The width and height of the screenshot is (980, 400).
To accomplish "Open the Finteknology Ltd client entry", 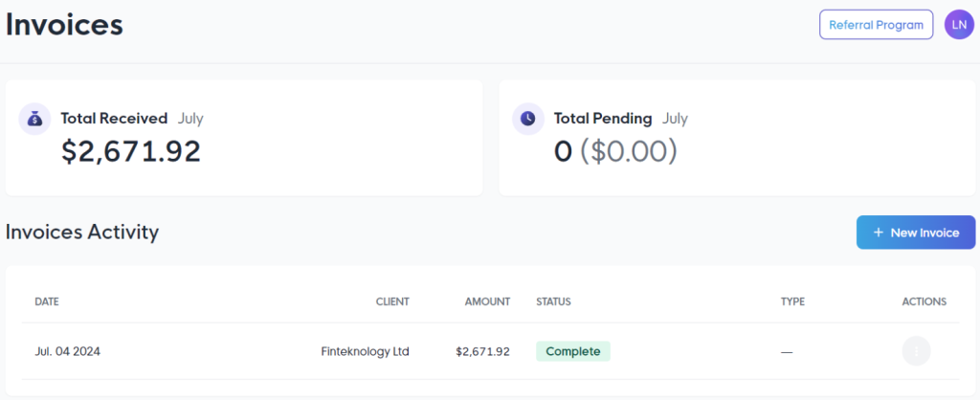I will pos(365,351).
